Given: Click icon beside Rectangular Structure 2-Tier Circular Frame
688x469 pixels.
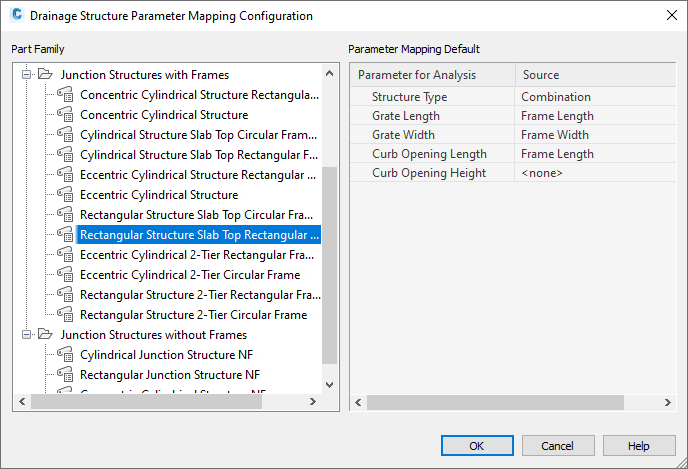Looking at the screenshot, I should tap(65, 315).
